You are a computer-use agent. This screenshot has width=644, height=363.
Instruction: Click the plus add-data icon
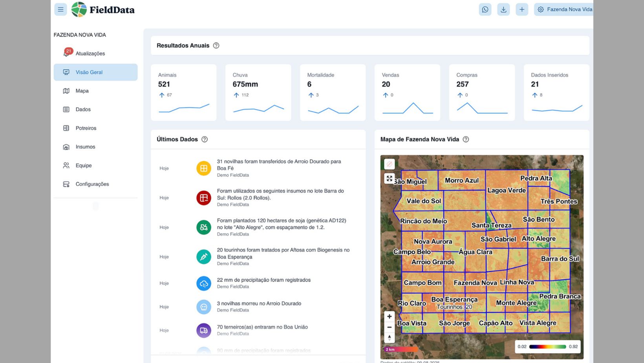coord(521,9)
